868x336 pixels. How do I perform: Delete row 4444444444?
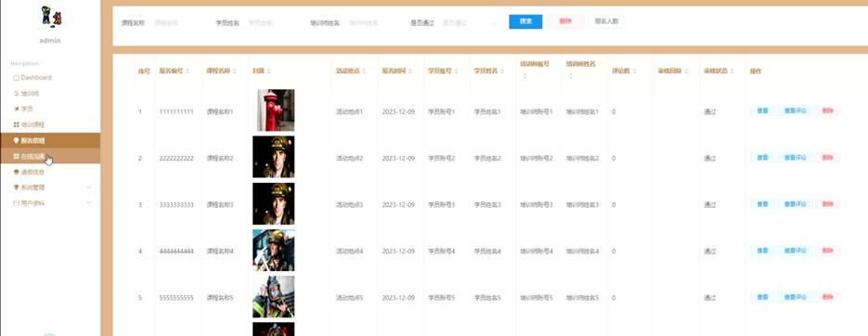point(827,251)
